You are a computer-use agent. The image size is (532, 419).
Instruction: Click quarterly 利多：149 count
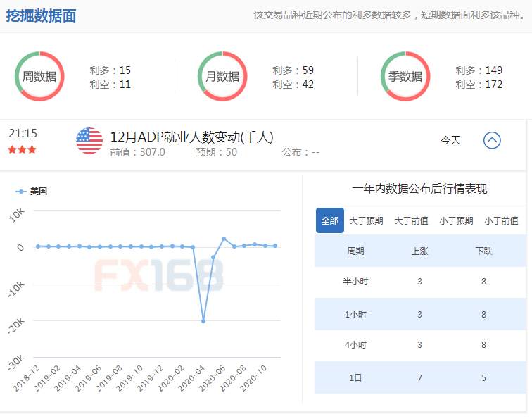[x=479, y=70]
